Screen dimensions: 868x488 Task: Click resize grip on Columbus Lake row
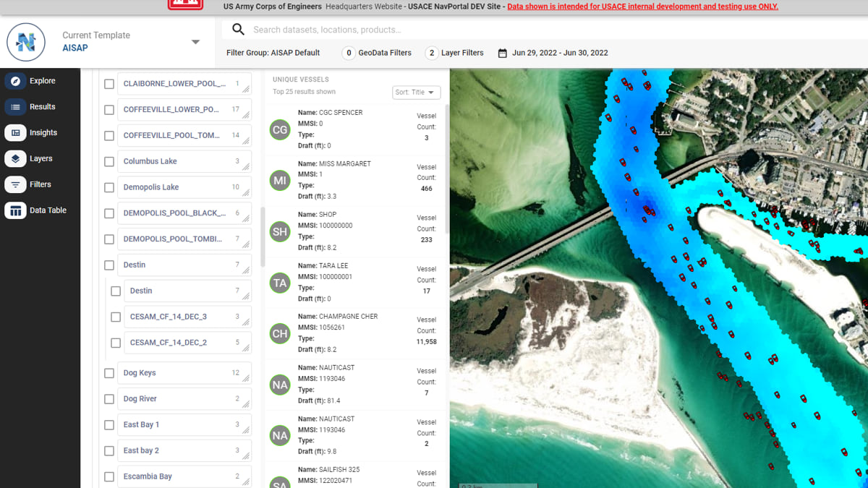coord(246,168)
